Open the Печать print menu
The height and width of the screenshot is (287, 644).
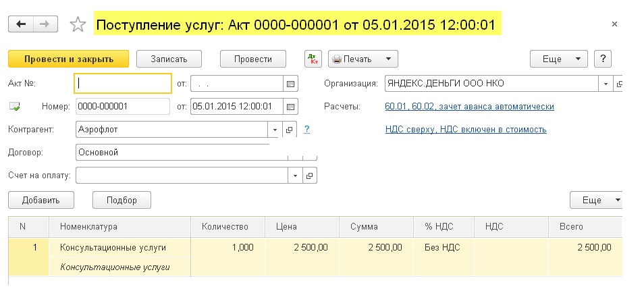(x=363, y=59)
